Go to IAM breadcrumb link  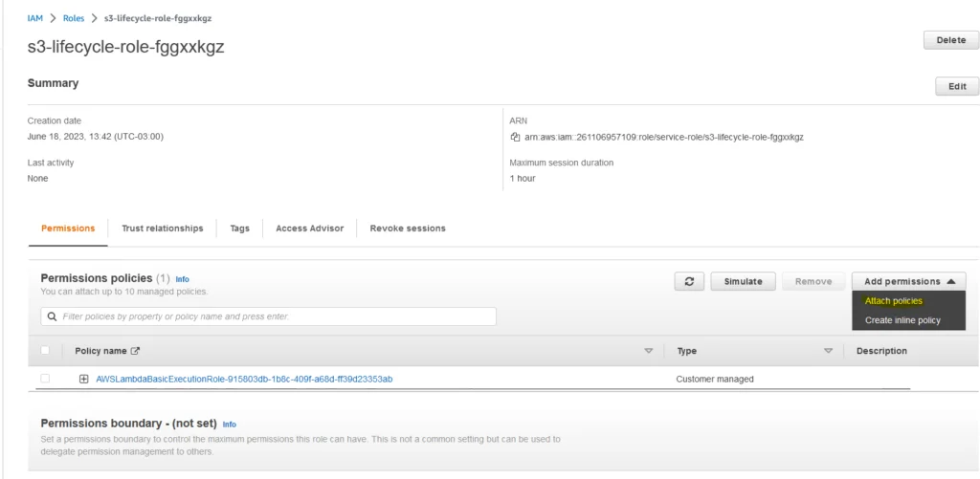pos(35,18)
